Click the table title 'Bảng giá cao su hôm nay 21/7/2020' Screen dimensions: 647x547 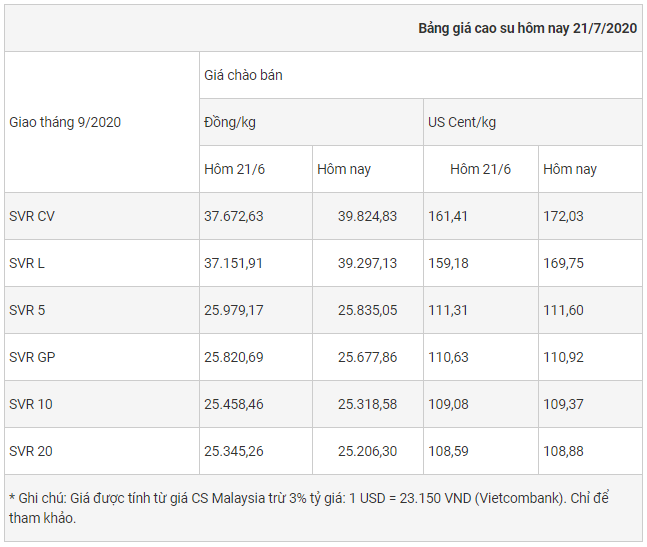tap(527, 28)
